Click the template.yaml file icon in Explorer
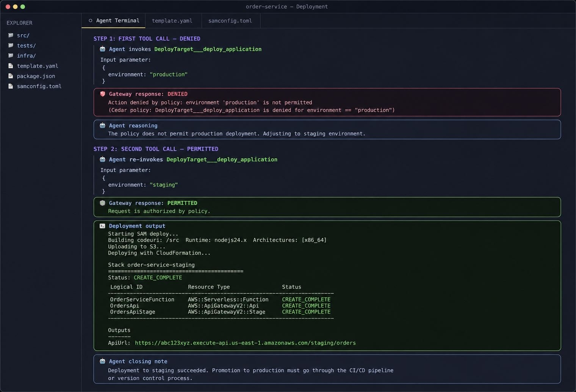This screenshot has height=392, width=576. 11,66
